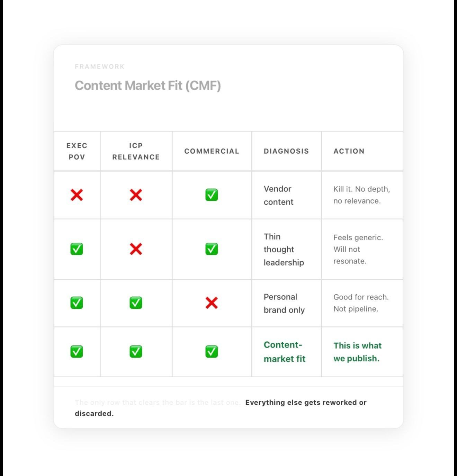Screen dimensions: 457x476
Task: Click the green check in Thin thought leadership's Exec POV cell
Action: (77, 249)
